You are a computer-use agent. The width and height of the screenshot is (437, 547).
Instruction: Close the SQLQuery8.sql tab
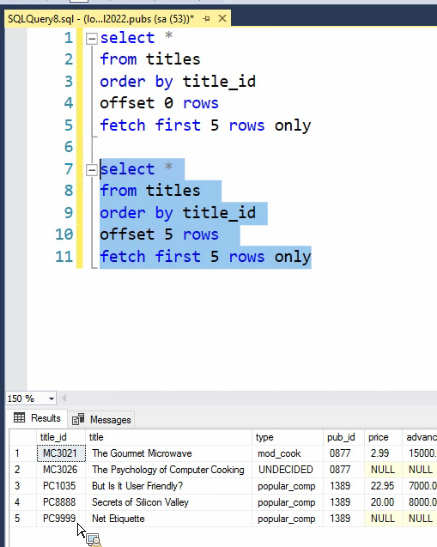point(222,18)
